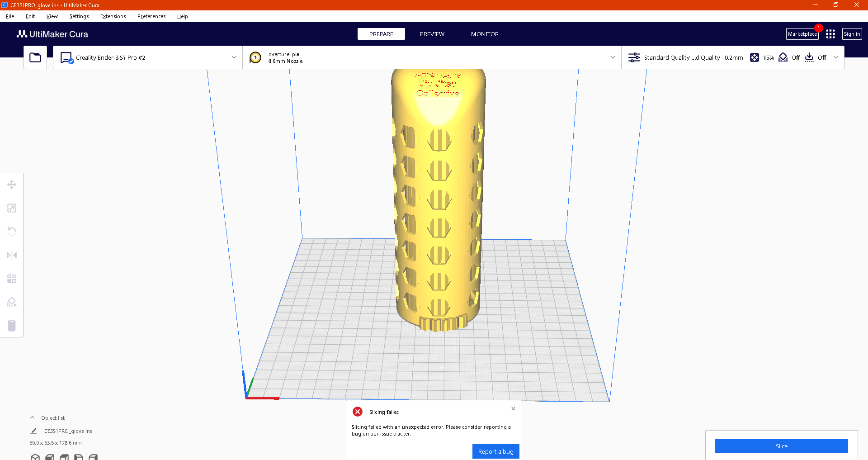The image size is (868, 460).
Task: Select the Scale tool
Action: click(x=12, y=208)
